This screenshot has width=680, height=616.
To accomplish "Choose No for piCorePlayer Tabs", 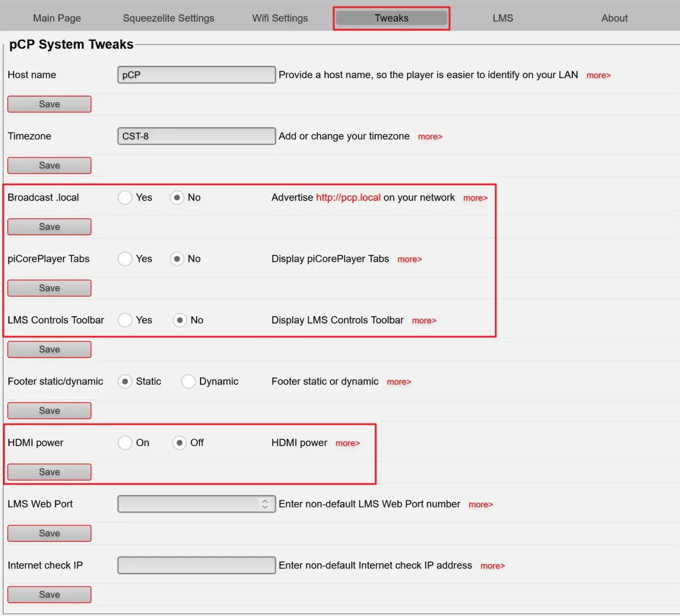I will click(177, 259).
